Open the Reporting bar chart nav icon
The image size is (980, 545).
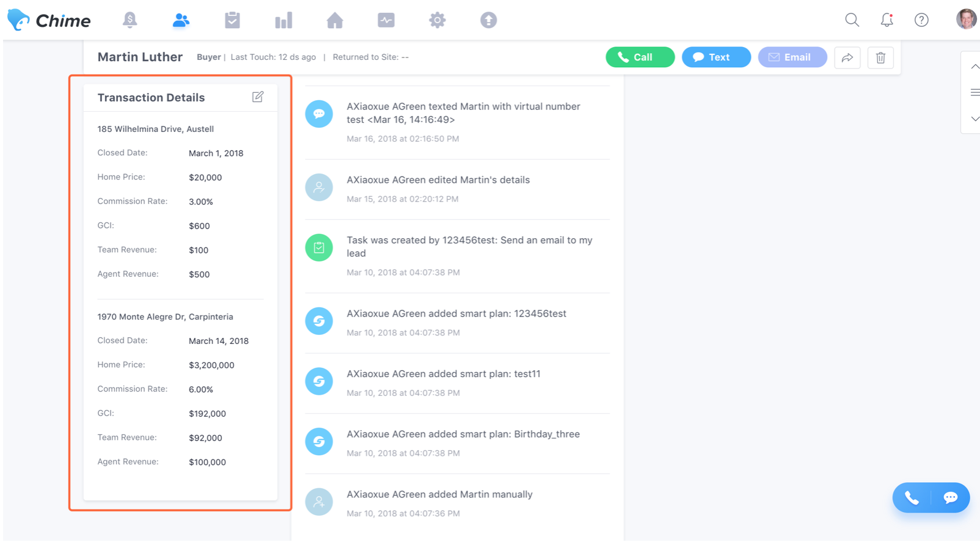283,20
